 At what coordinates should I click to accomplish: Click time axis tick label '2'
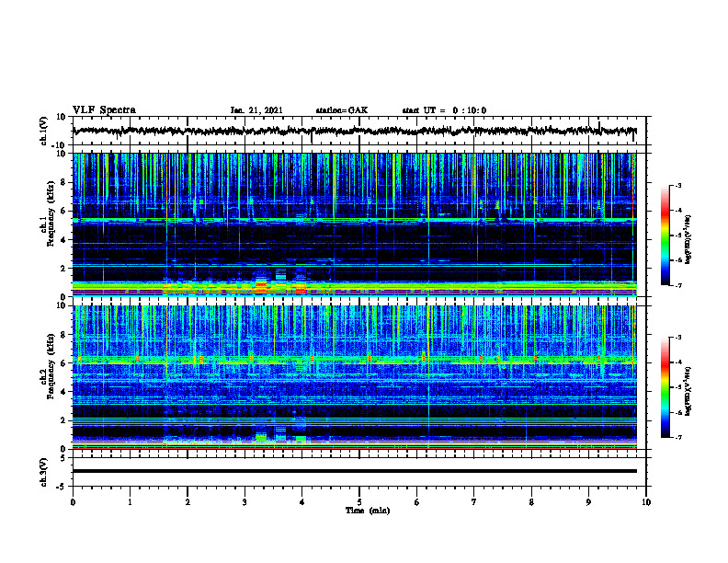[188, 502]
